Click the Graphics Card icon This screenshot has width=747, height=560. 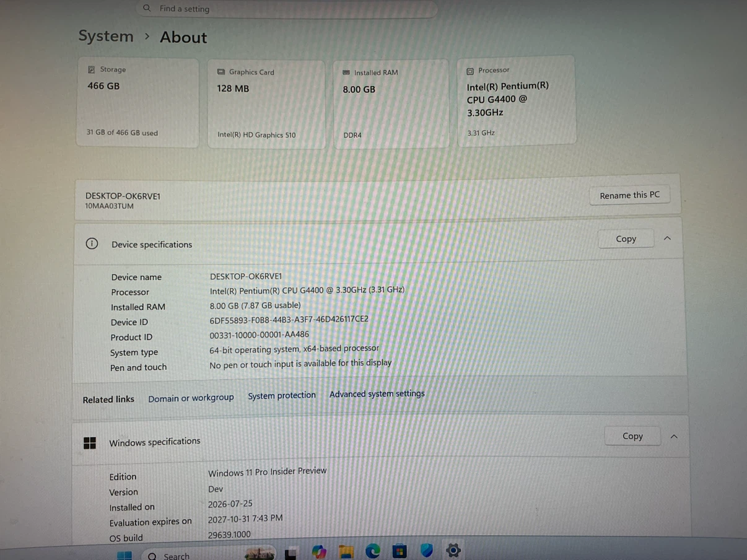[221, 72]
